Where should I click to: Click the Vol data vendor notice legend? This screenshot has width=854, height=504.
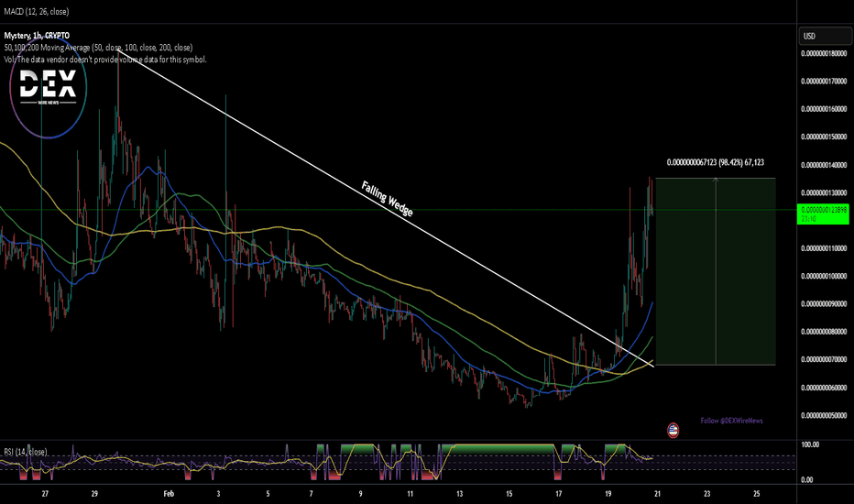click(105, 60)
